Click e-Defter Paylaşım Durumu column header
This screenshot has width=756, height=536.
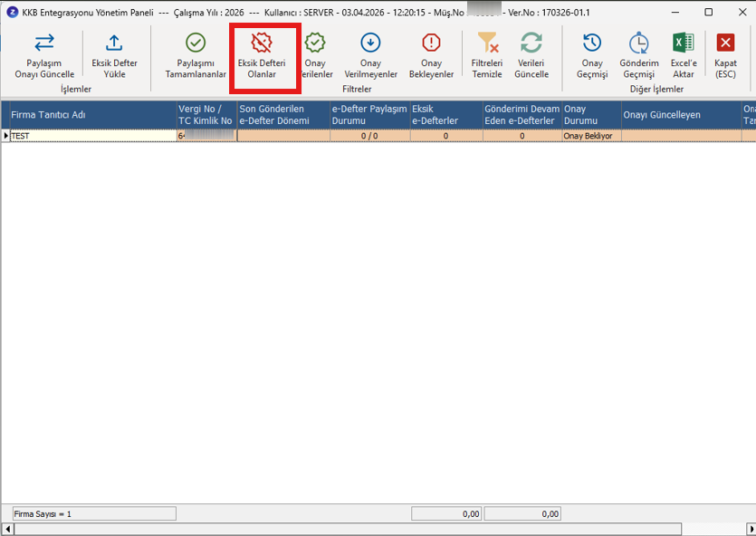coord(369,115)
